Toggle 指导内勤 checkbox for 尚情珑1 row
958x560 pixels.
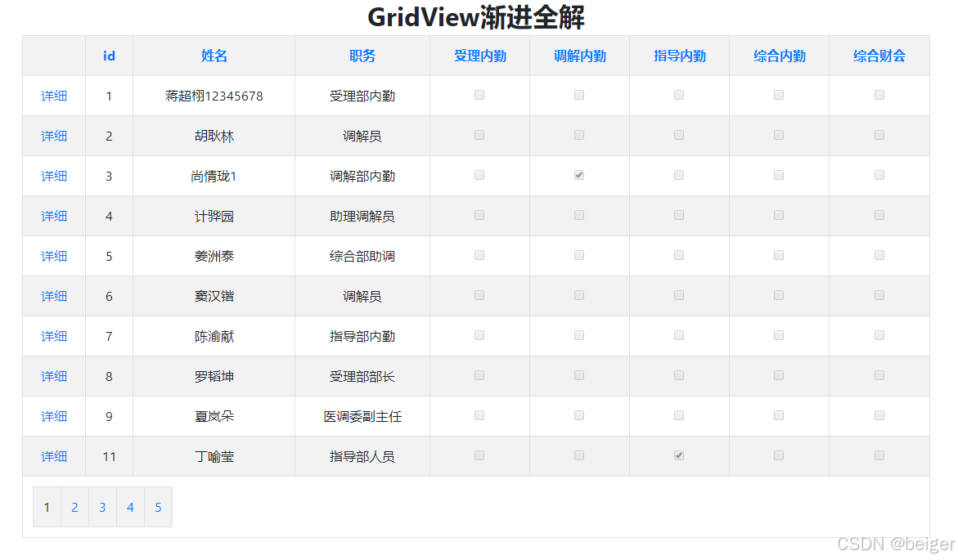[x=679, y=175]
